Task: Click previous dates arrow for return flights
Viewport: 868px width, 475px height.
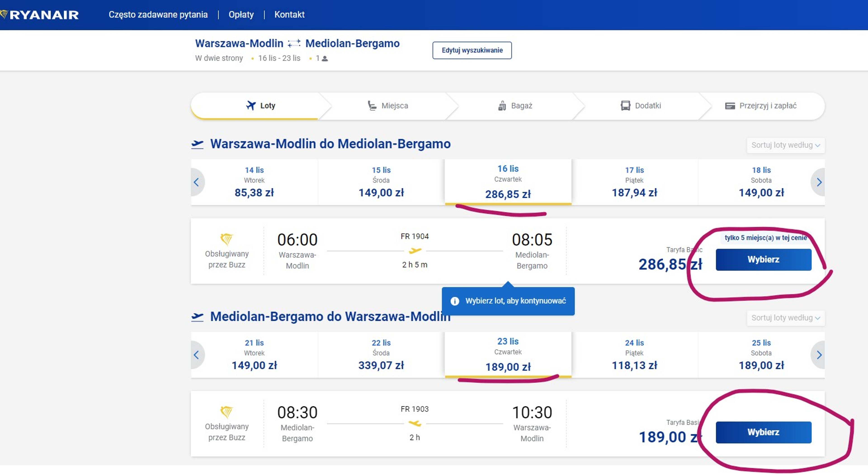Action: click(x=197, y=355)
